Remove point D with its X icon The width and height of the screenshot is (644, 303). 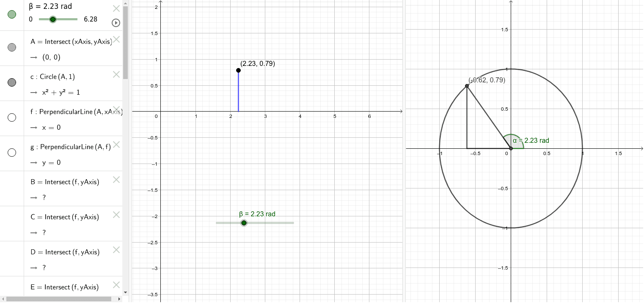(x=116, y=250)
